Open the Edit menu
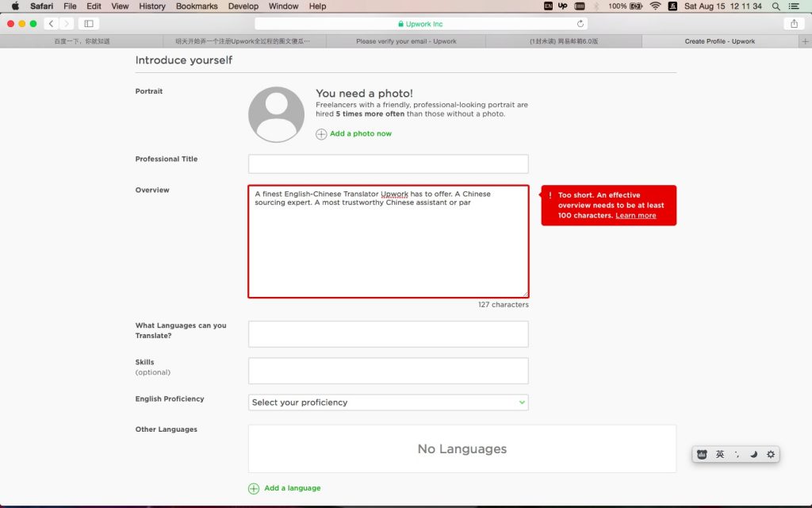 click(x=94, y=6)
